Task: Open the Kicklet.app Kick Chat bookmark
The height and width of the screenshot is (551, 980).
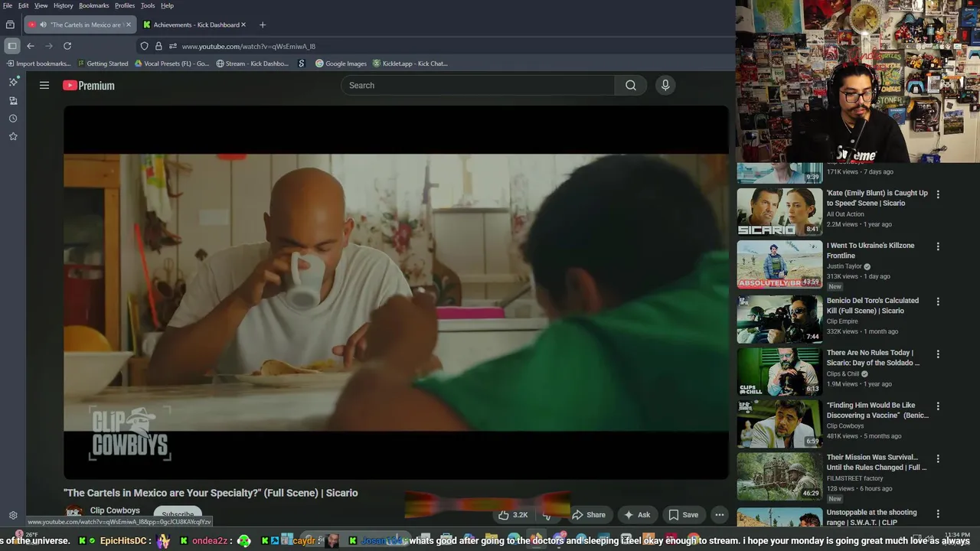Action: pyautogui.click(x=410, y=64)
